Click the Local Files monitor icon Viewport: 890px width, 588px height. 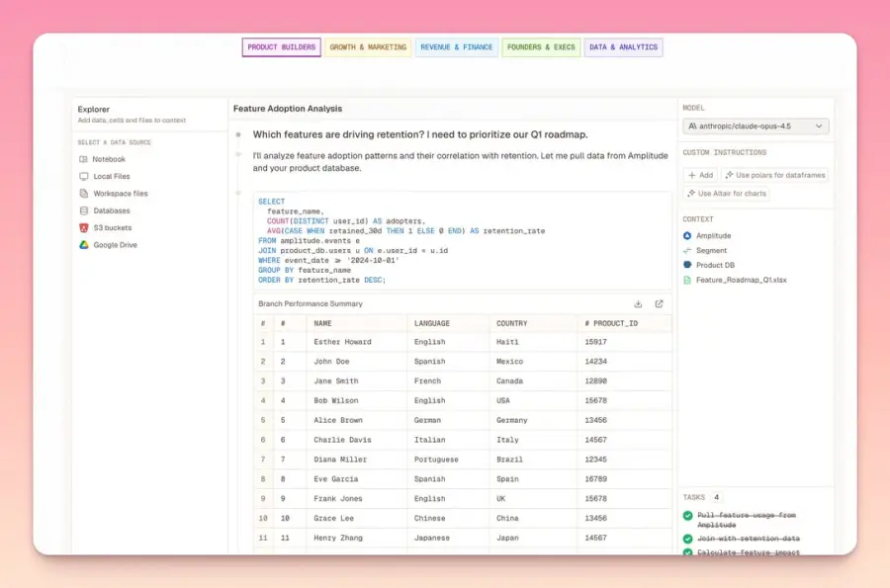pyautogui.click(x=83, y=176)
